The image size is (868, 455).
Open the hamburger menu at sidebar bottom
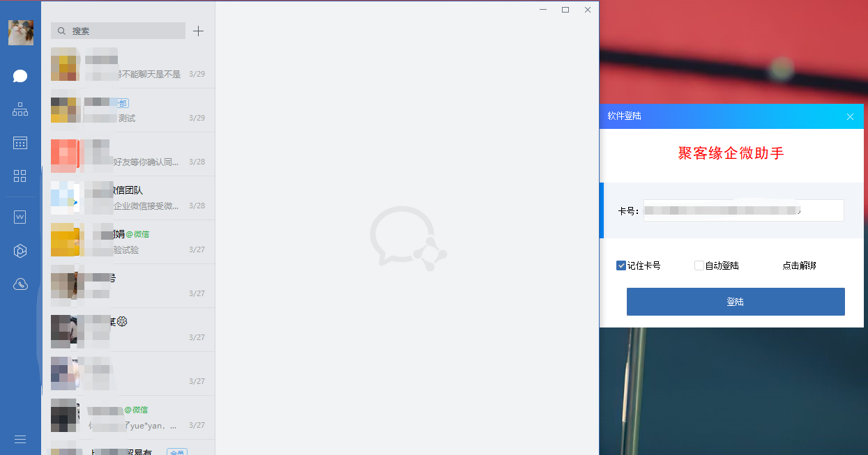(x=20, y=439)
